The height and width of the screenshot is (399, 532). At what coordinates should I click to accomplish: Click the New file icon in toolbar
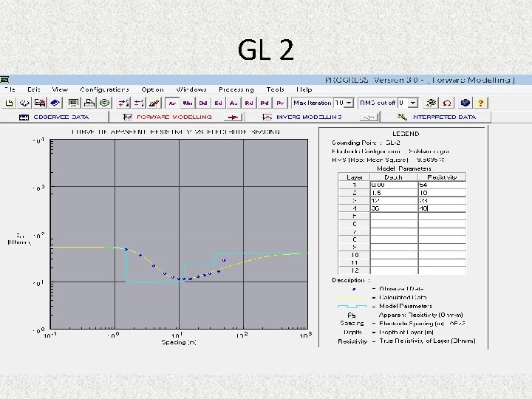(9, 103)
